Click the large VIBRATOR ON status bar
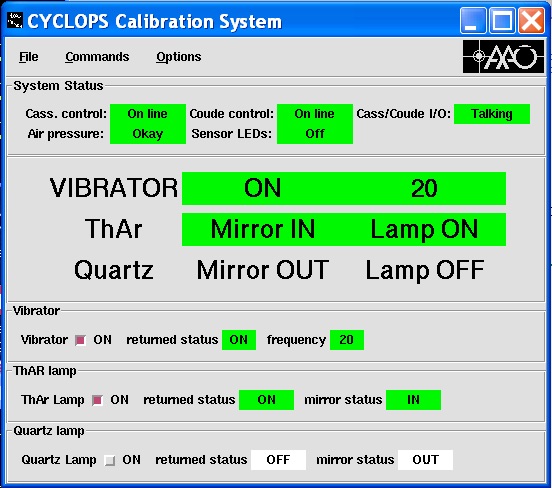 click(x=344, y=188)
